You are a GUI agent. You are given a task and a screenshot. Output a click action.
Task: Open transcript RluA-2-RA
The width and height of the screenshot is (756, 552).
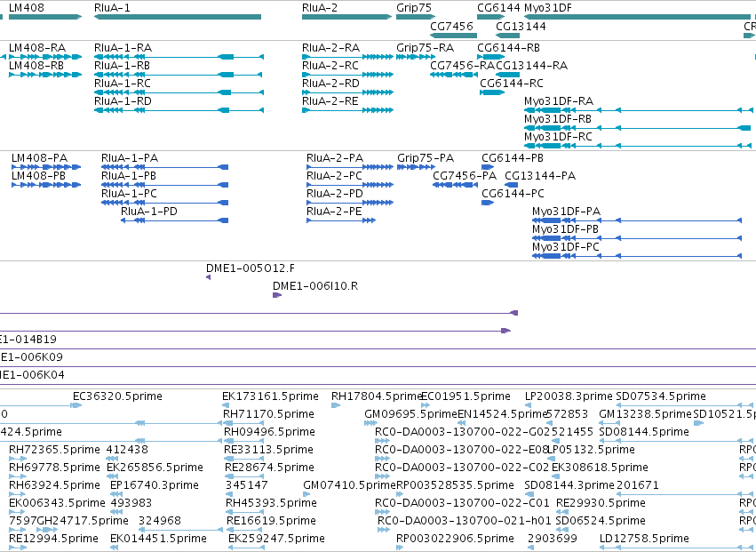347,57
